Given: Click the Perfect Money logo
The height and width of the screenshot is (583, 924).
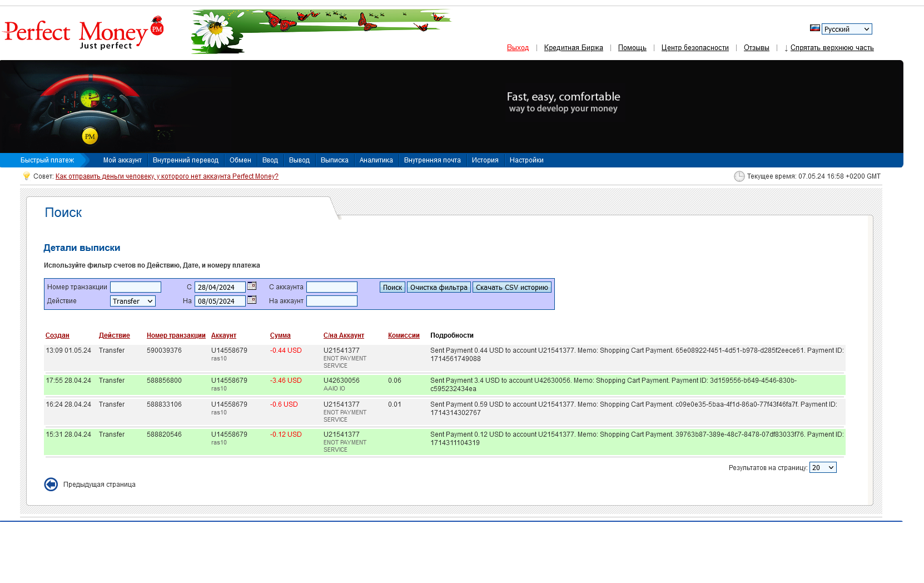Looking at the screenshot, I should [83, 33].
